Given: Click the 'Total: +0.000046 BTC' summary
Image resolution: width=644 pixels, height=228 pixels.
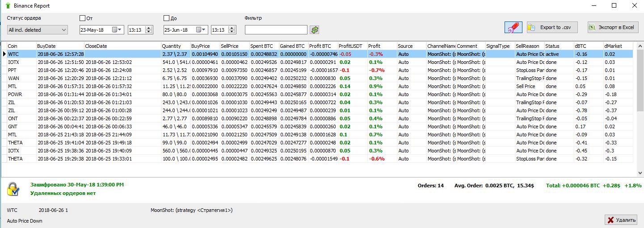Looking at the screenshot, I should point(573,186).
